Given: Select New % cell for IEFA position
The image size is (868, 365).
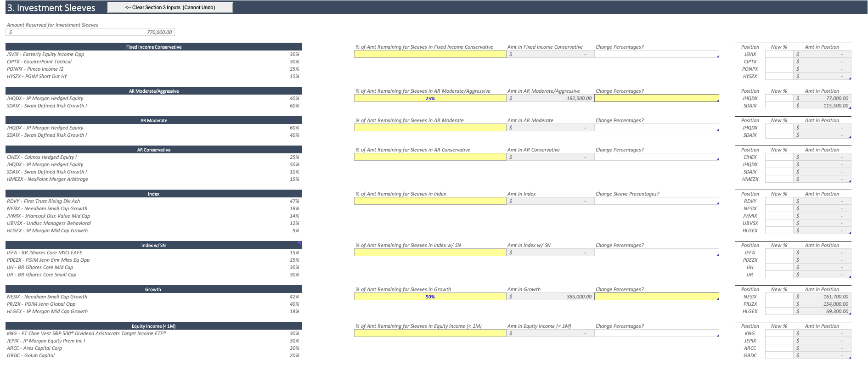Looking at the screenshot, I should [x=779, y=253].
